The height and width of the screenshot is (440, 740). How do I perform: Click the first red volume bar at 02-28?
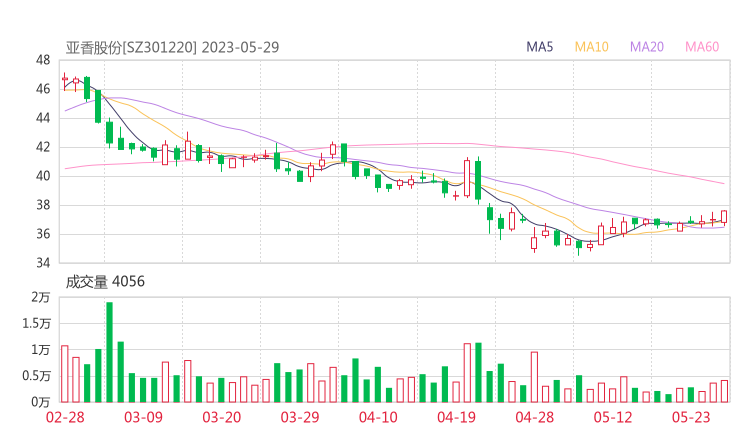(65, 374)
